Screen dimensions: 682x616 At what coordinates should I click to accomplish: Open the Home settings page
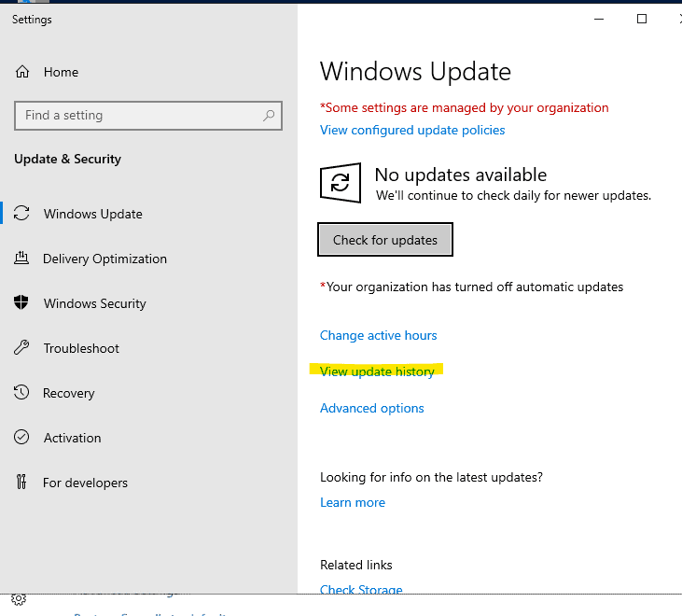(x=61, y=72)
